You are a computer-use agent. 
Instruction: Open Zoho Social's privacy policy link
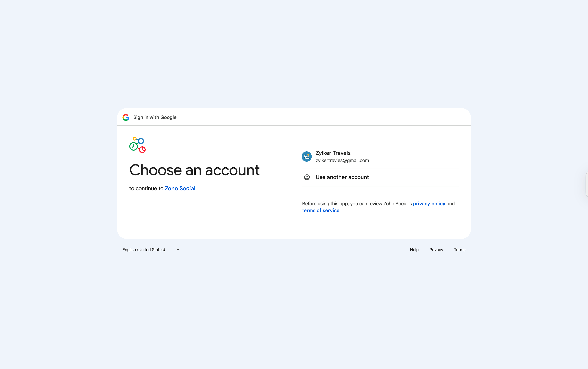pos(429,204)
